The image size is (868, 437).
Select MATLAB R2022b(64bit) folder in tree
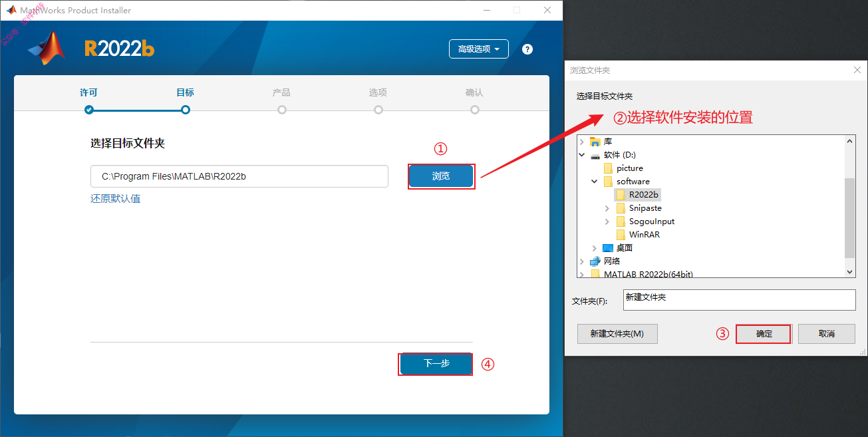pos(648,274)
